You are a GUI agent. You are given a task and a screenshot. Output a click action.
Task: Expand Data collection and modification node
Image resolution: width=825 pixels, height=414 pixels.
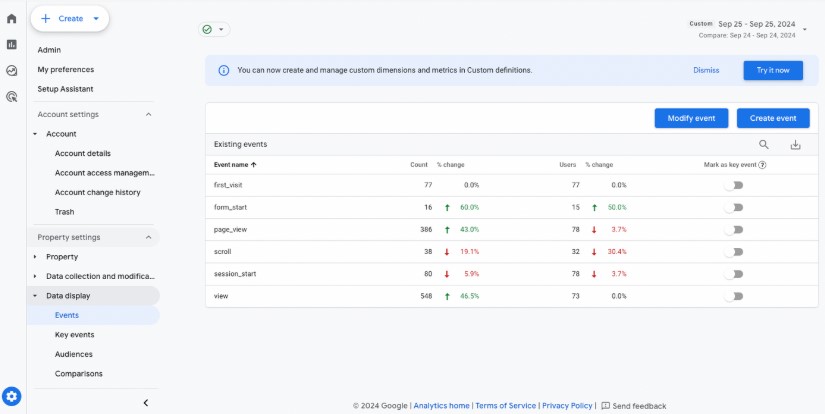click(x=35, y=277)
